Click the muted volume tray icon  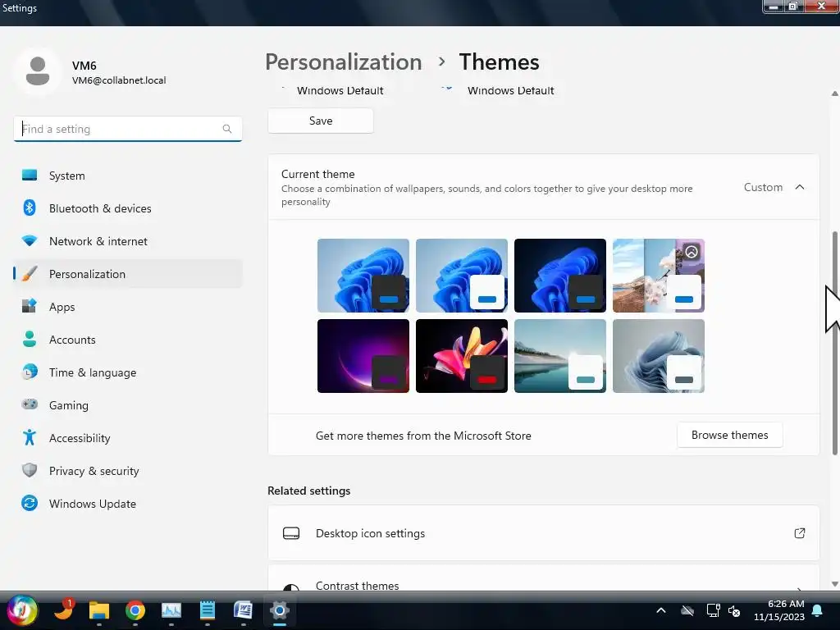click(x=734, y=610)
